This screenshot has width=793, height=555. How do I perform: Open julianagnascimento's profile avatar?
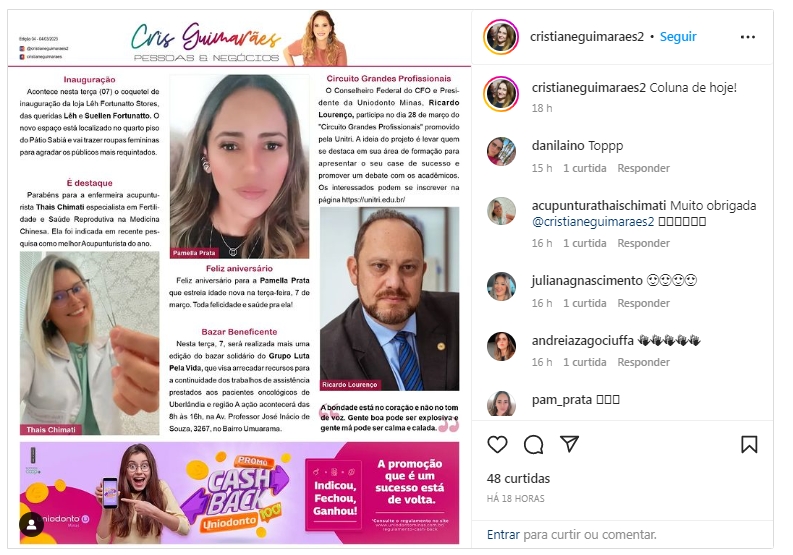501,286
